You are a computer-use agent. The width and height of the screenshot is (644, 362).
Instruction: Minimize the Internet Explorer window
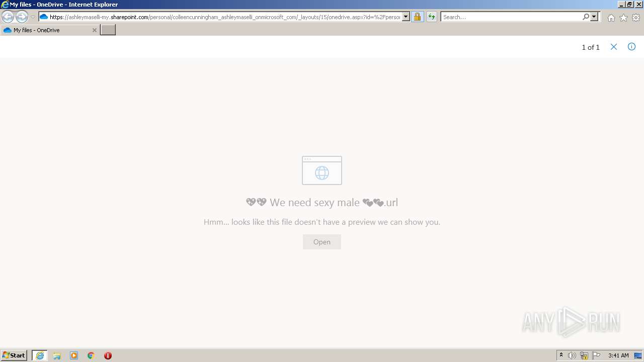621,5
